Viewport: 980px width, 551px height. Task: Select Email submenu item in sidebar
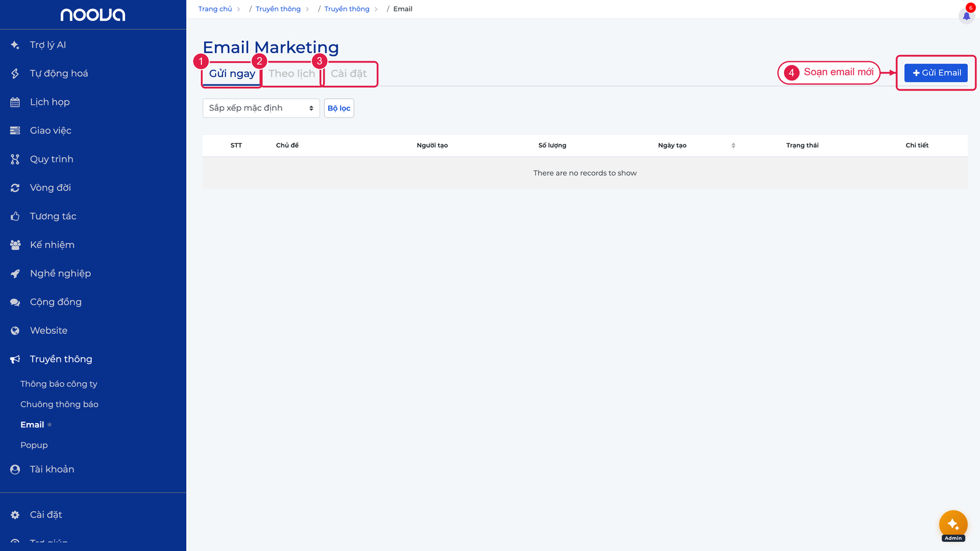32,425
